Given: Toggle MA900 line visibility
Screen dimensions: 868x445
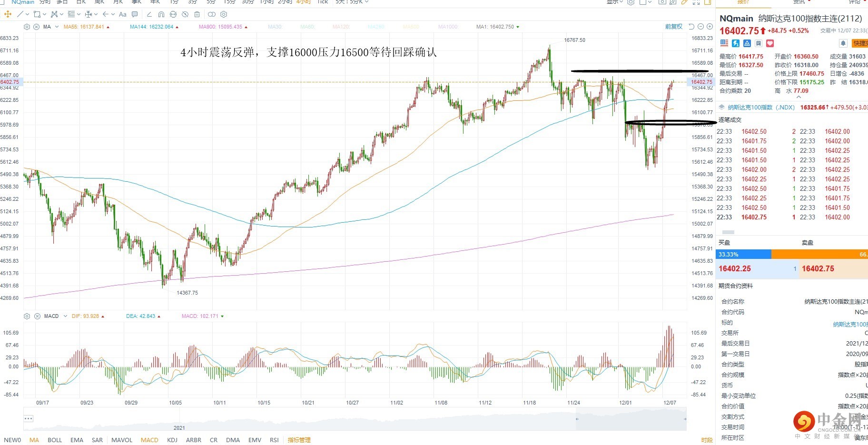Looking at the screenshot, I should coord(223,27).
